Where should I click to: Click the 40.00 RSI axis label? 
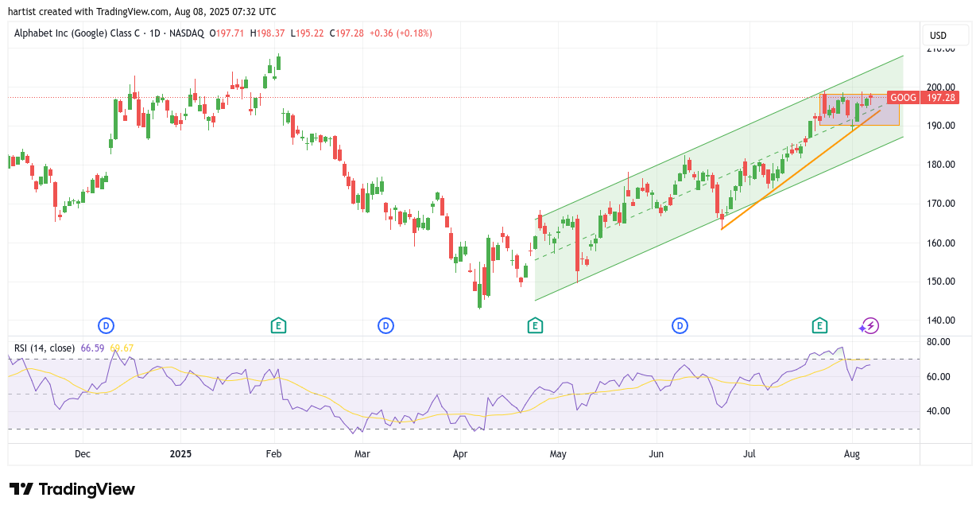(939, 411)
